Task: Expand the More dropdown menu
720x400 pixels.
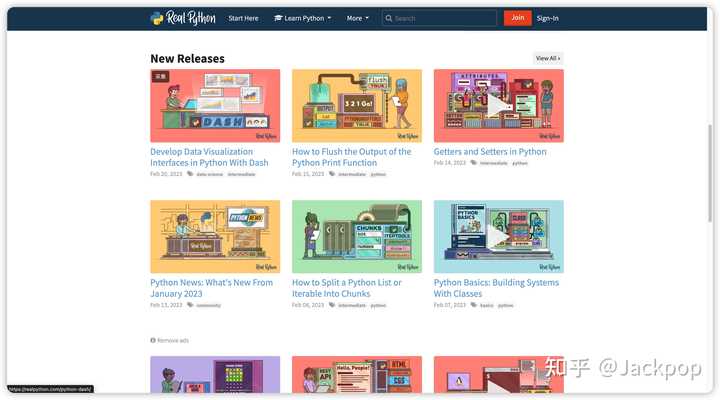Action: [x=358, y=18]
